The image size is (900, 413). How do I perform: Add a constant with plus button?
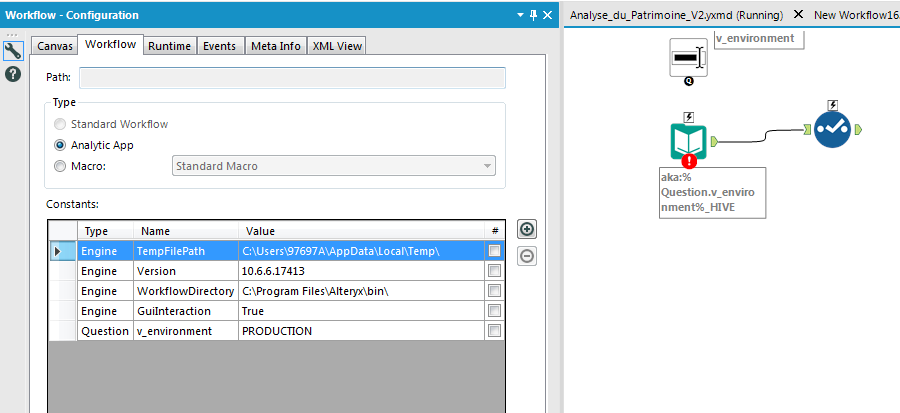527,229
